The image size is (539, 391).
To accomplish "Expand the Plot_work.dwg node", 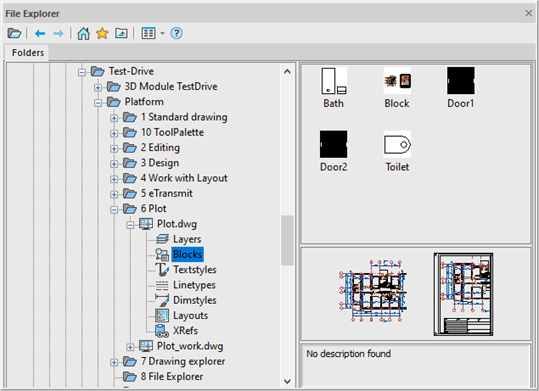I will click(130, 347).
